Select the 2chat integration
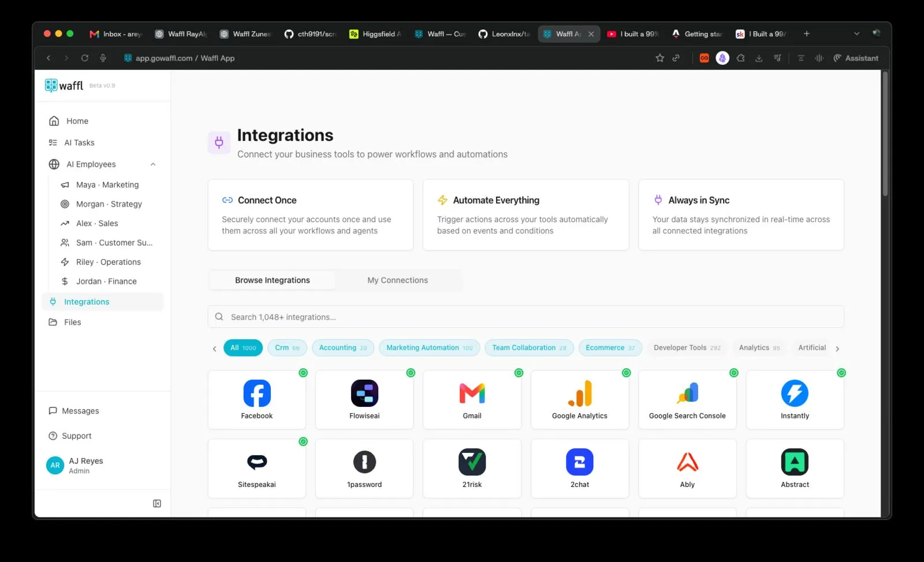The width and height of the screenshot is (924, 562). click(579, 469)
